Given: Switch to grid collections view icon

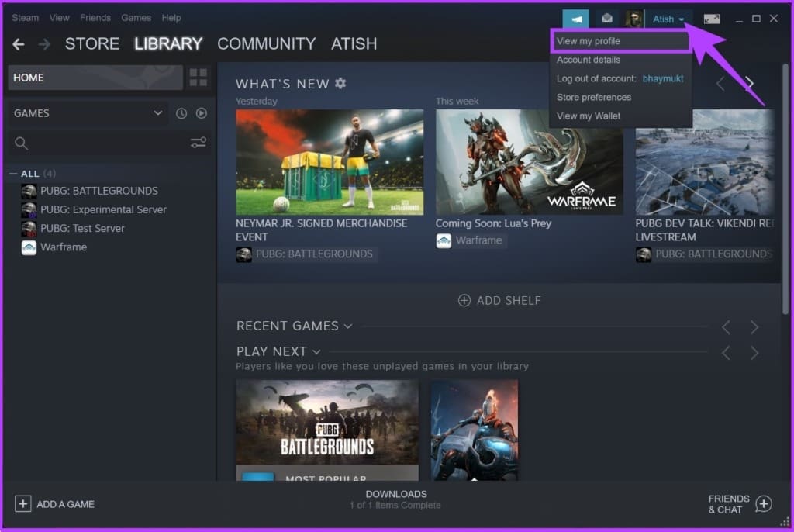Looking at the screenshot, I should click(x=198, y=78).
